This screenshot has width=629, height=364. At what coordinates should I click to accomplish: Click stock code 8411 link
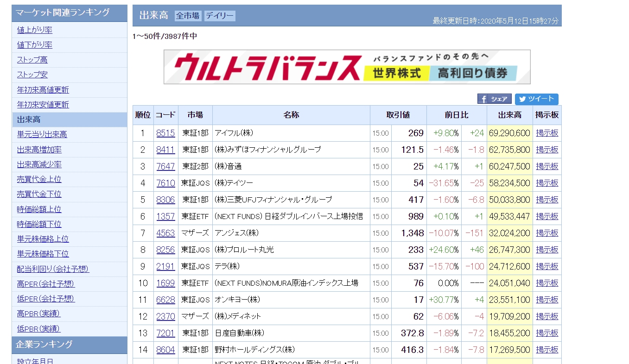(165, 150)
